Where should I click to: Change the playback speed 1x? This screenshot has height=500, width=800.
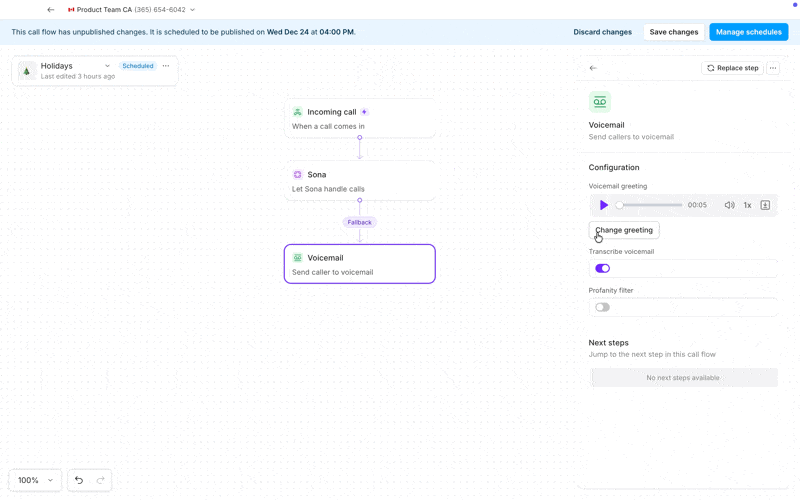pyautogui.click(x=747, y=205)
